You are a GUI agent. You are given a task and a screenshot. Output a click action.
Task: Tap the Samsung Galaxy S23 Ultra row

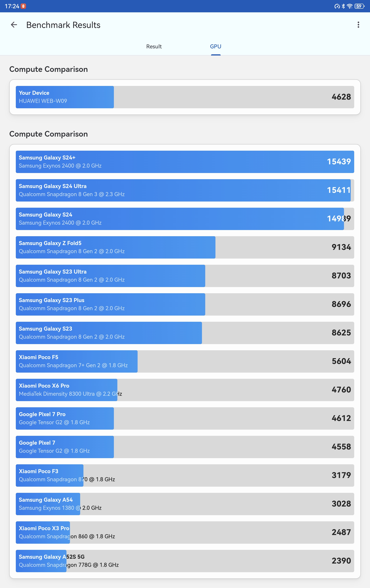pyautogui.click(x=185, y=276)
